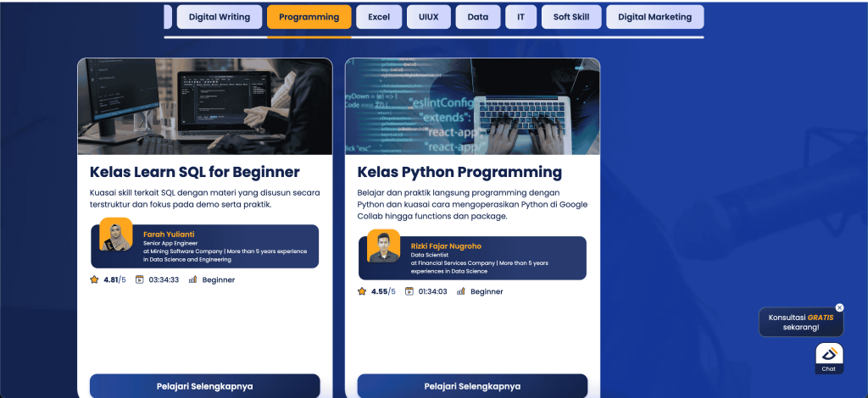Select the UIUX category tab
The image size is (868, 398).
(x=429, y=17)
